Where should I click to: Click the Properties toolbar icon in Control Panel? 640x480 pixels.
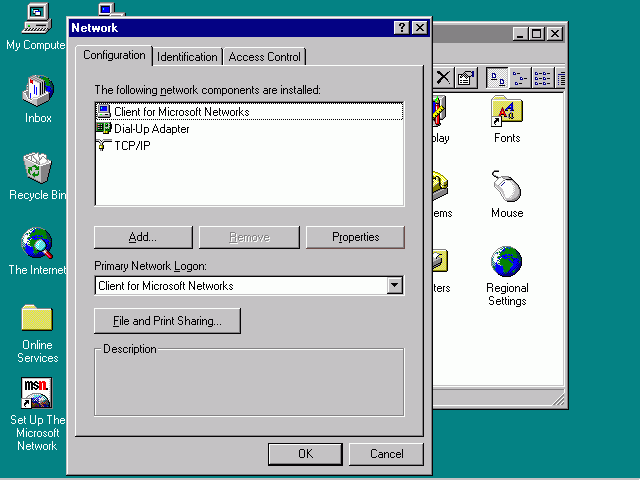[465, 78]
